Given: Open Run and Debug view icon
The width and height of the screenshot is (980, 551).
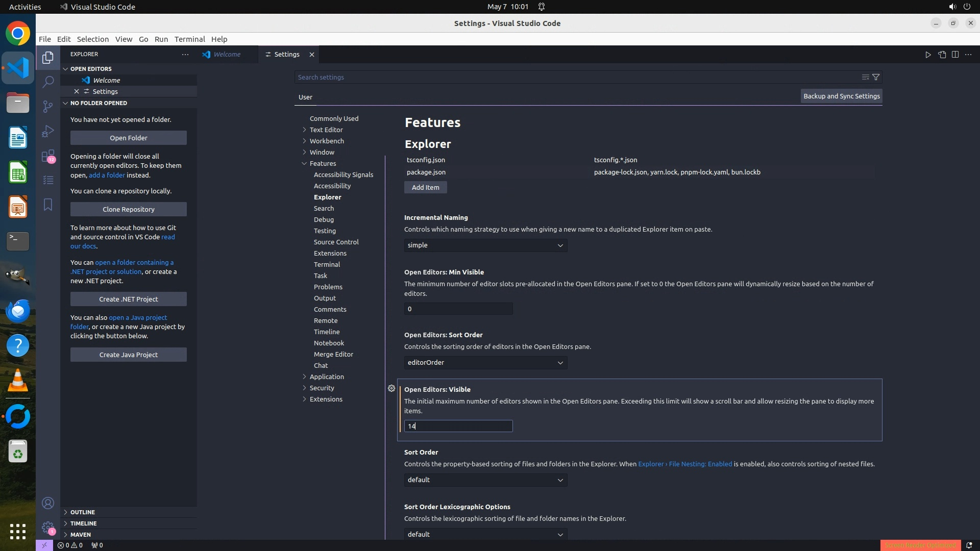Looking at the screenshot, I should [x=47, y=131].
